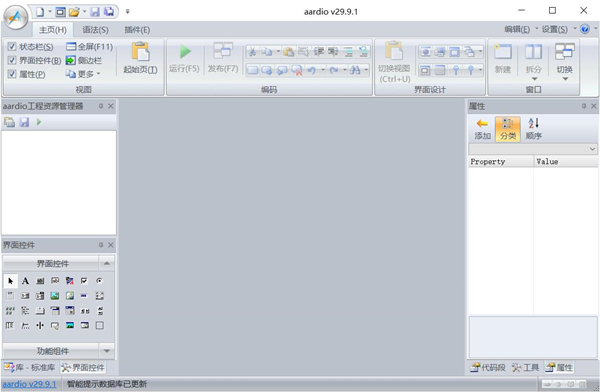This screenshot has height=392, width=600.
Task: Switch to the 代码段 bottom tab
Action: tap(488, 368)
